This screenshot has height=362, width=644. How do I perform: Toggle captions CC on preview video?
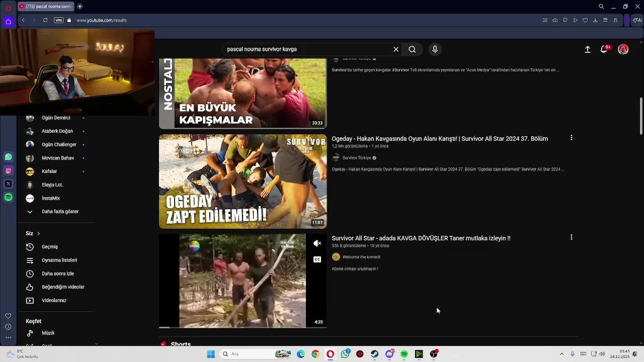click(317, 259)
